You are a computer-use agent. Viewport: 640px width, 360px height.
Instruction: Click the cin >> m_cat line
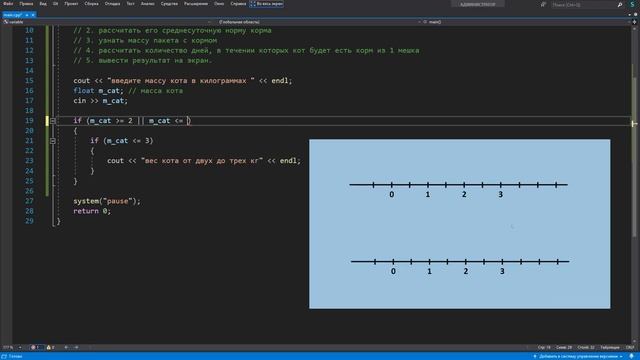click(x=100, y=100)
